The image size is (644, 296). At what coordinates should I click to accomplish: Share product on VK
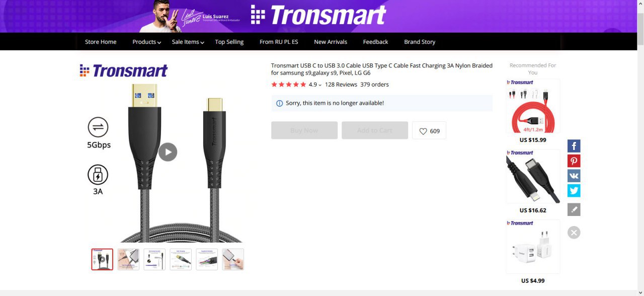coord(574,176)
